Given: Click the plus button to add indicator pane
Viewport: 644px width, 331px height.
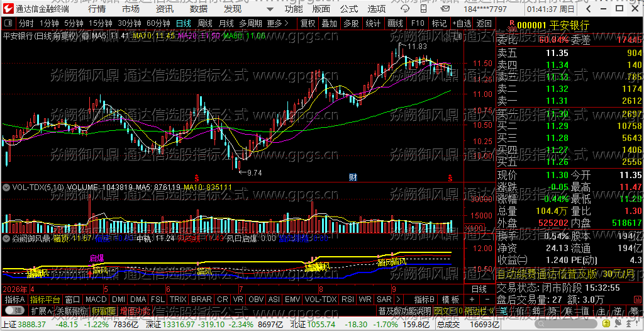Looking at the screenshot, I should tap(472, 300).
